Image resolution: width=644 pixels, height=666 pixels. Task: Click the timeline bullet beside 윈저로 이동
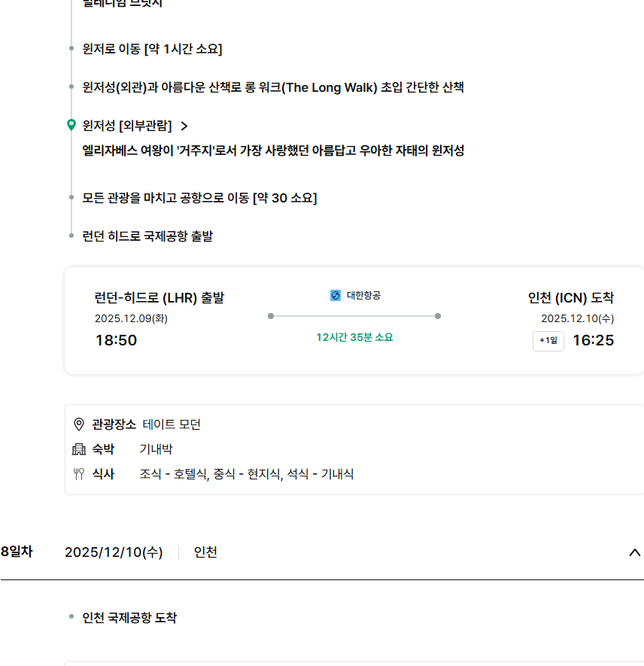71,49
